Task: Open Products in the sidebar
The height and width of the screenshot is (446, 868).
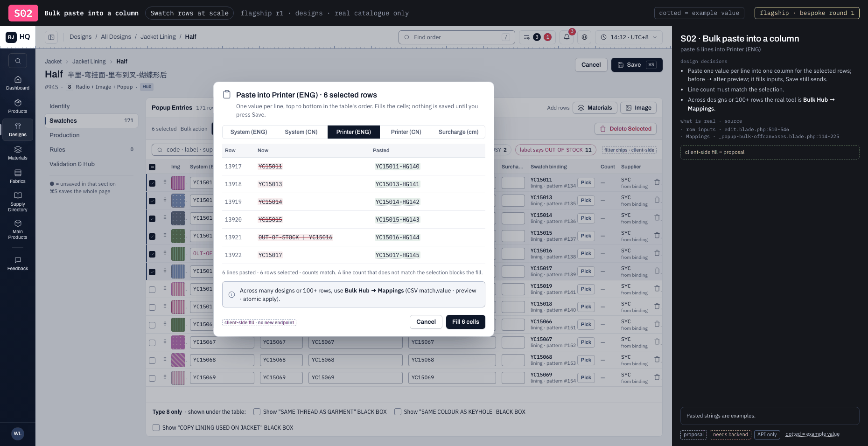Action: [x=18, y=106]
